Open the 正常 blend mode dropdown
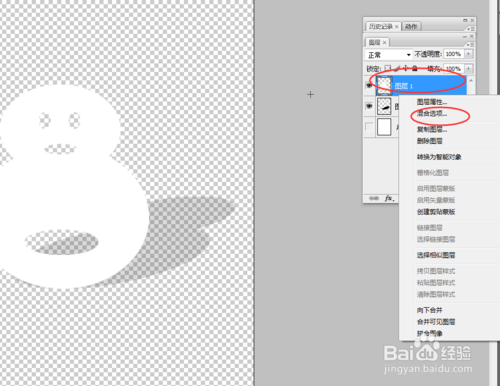The height and width of the screenshot is (386, 500). pyautogui.click(x=389, y=54)
